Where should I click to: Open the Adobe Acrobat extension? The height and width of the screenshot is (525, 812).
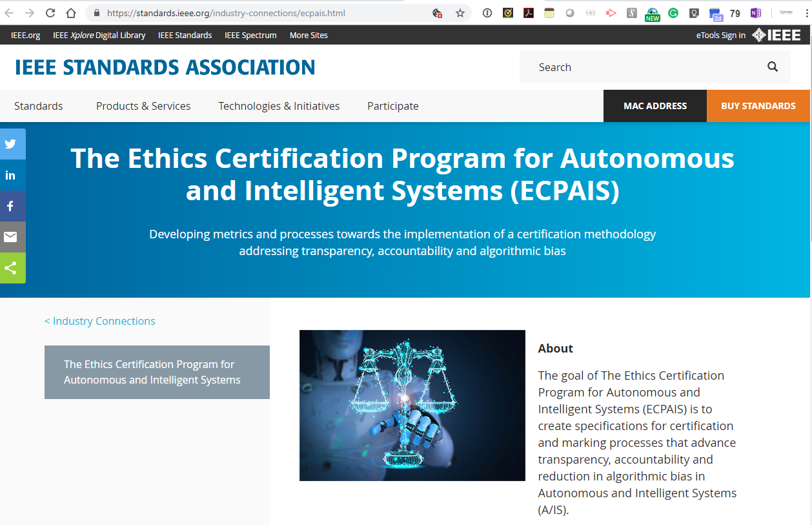[x=529, y=13]
